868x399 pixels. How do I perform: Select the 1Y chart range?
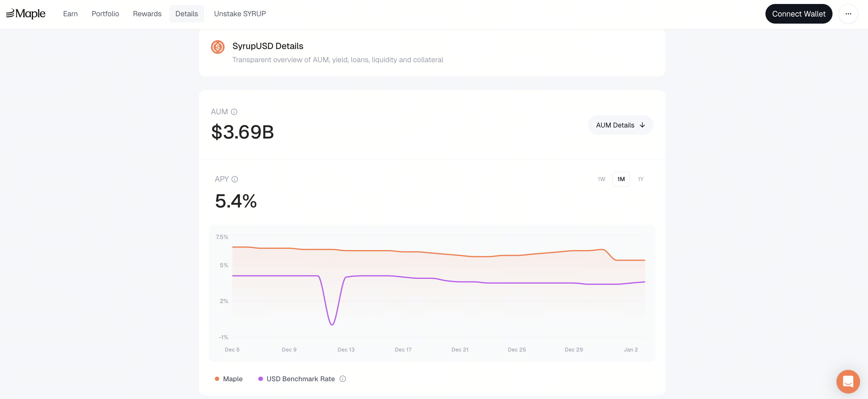pos(641,179)
